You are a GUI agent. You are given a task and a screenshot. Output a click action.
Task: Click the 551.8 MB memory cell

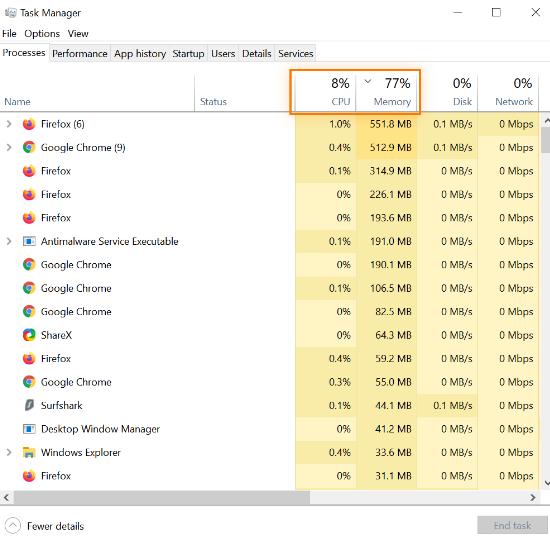pyautogui.click(x=387, y=124)
